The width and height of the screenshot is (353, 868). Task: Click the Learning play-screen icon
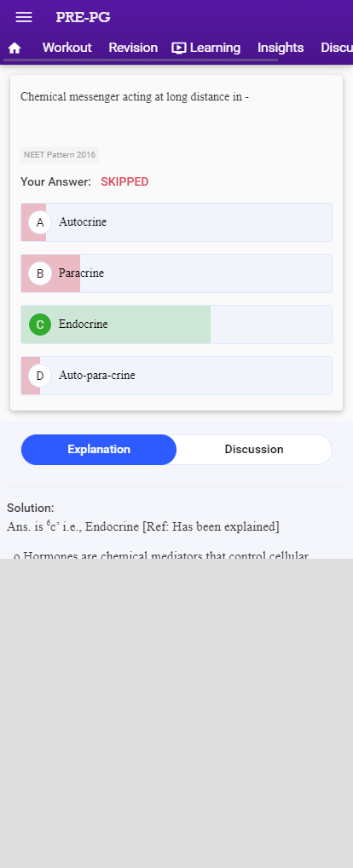178,49
